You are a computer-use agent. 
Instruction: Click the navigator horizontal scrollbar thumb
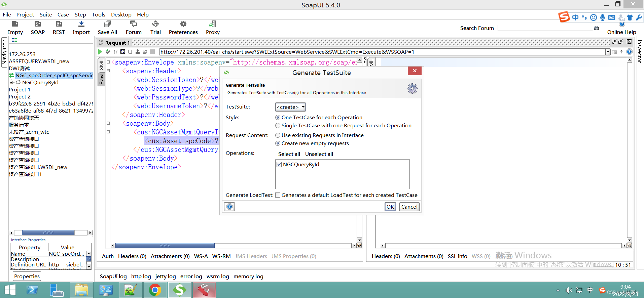point(48,232)
